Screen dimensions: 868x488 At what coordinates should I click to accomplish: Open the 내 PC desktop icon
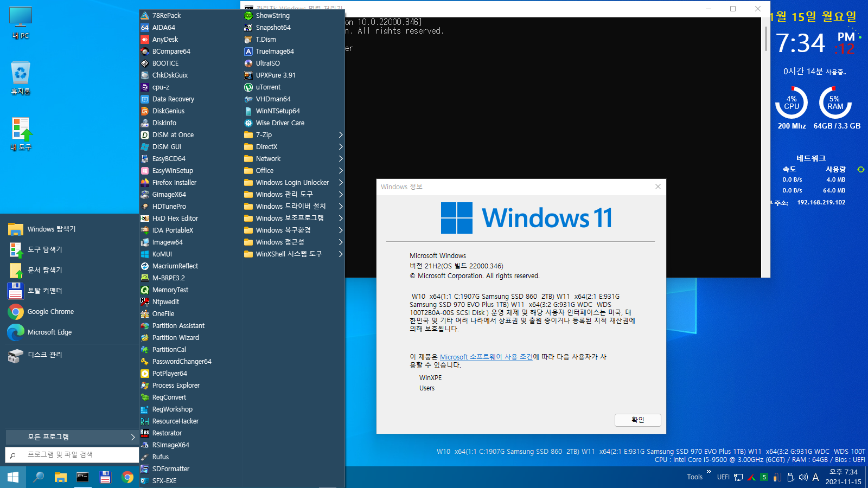(21, 23)
